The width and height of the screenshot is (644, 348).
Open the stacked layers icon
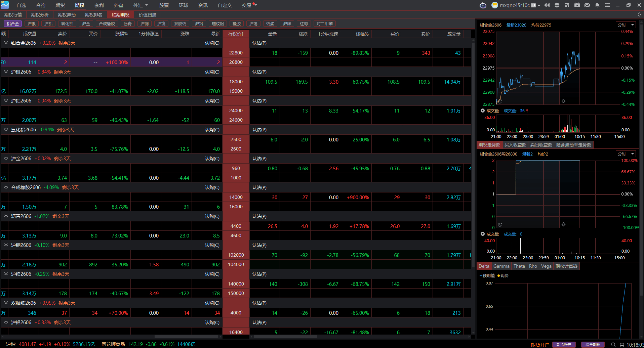coord(557,5)
